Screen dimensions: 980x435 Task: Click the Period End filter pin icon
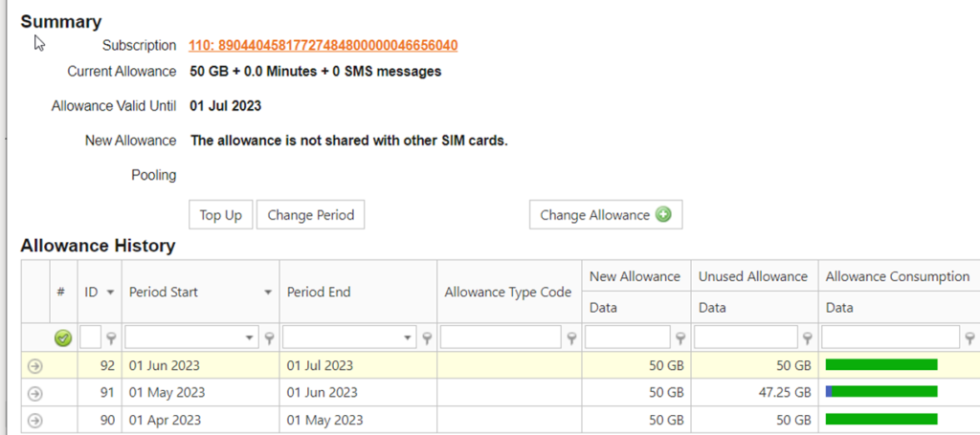click(427, 337)
